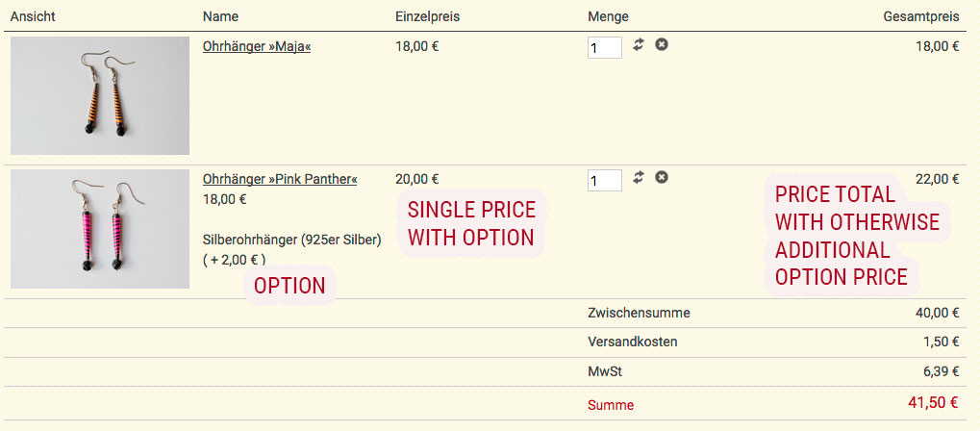Image resolution: width=980 pixels, height=431 pixels.
Task: Click update quantity icon for Pink Panther
Action: (x=640, y=177)
